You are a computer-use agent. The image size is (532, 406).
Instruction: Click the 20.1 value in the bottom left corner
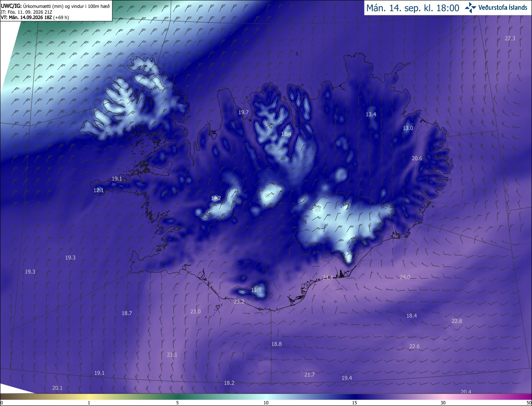[x=57, y=388]
